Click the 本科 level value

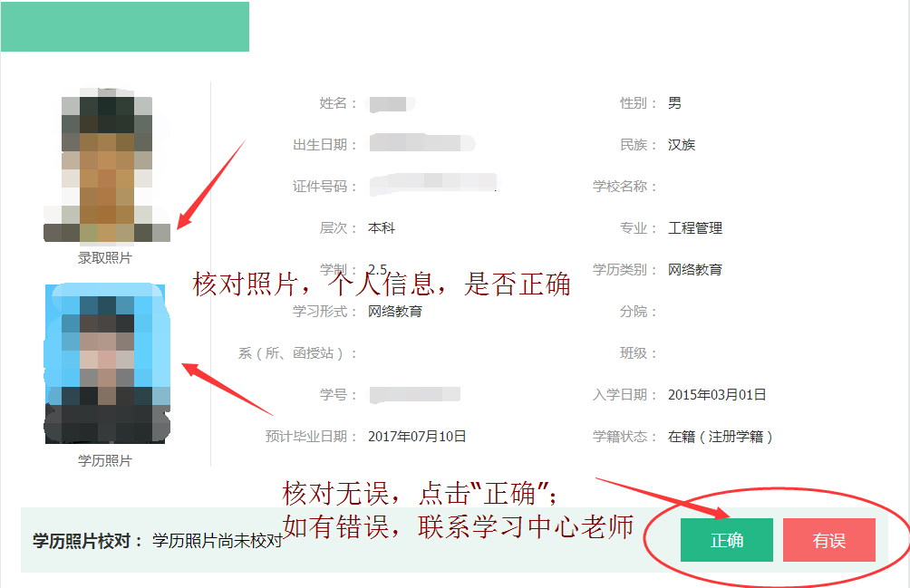tap(382, 228)
